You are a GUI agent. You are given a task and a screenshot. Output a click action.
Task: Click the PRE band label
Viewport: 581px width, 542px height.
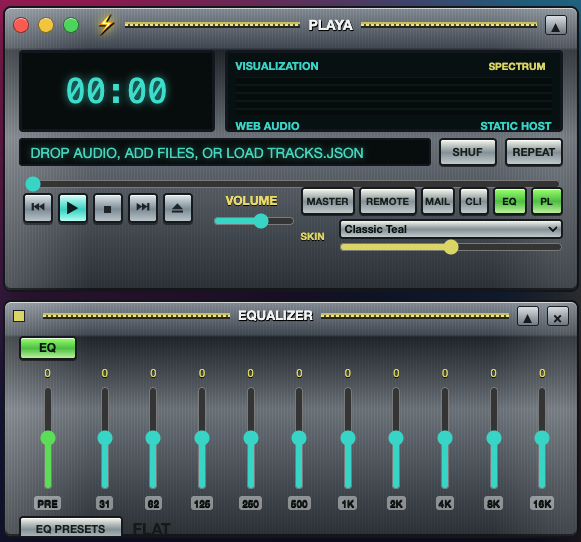click(x=48, y=504)
